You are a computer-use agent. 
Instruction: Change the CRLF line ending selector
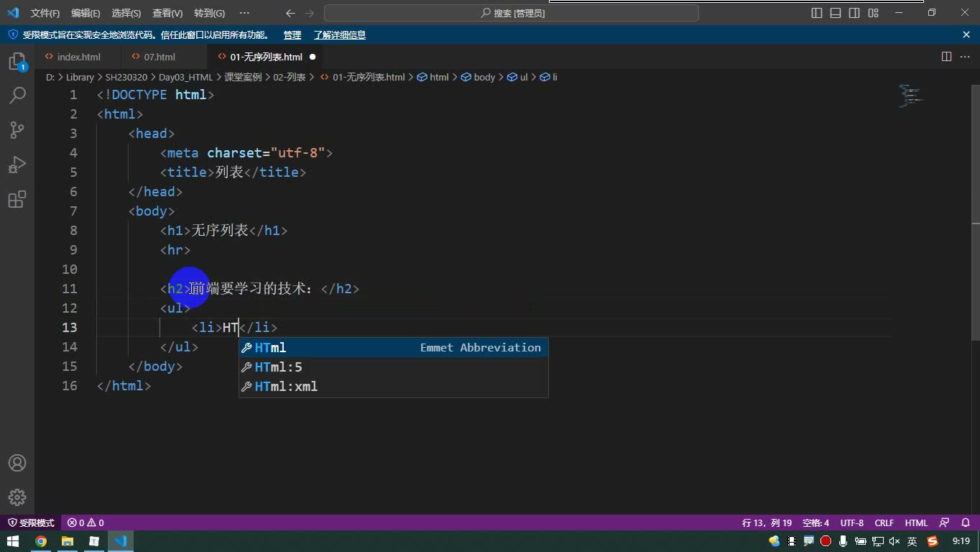tap(884, 523)
